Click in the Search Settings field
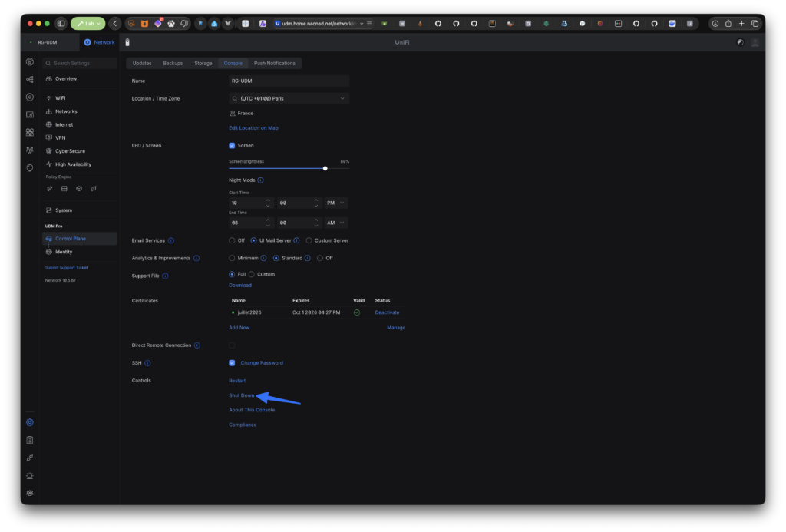The image size is (786, 532). click(x=80, y=63)
